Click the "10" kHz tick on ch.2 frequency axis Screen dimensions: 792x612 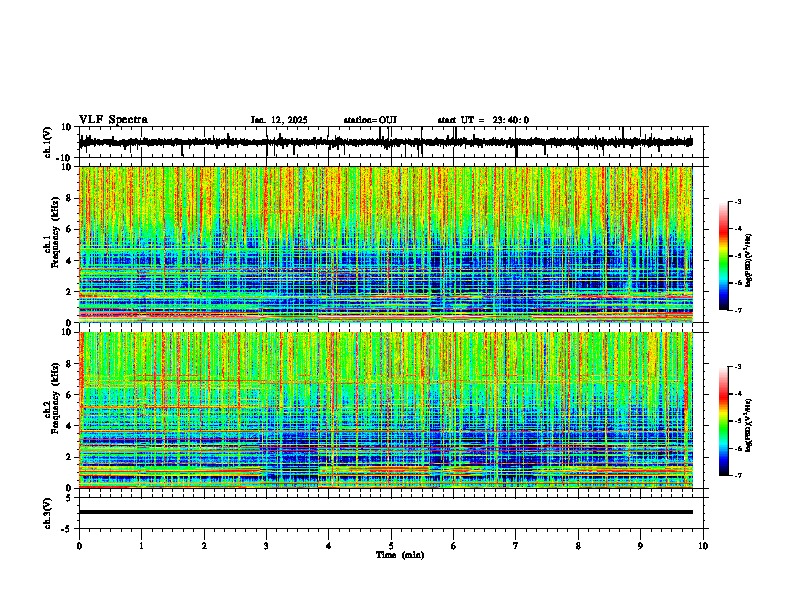[67, 332]
